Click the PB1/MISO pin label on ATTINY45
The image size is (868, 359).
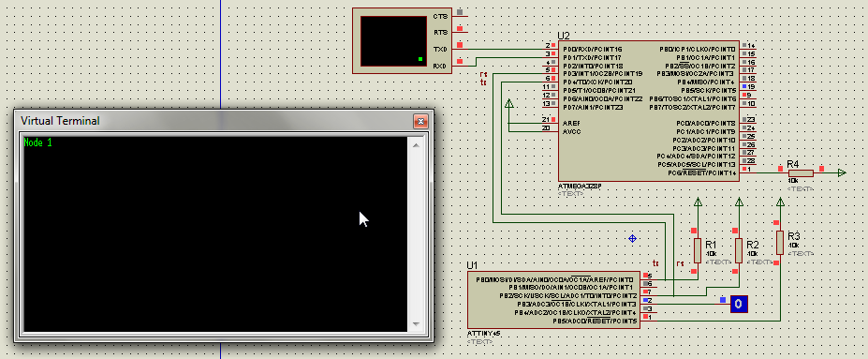pyautogui.click(x=571, y=288)
